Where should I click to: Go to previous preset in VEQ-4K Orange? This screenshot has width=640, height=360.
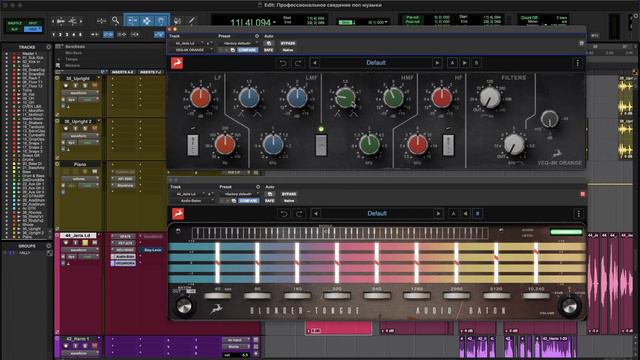point(315,63)
